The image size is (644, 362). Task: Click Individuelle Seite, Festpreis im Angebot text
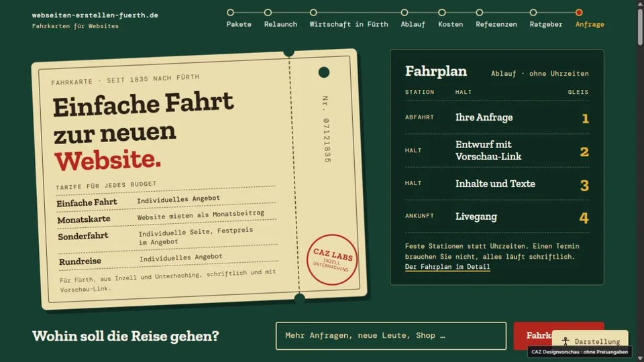196,236
